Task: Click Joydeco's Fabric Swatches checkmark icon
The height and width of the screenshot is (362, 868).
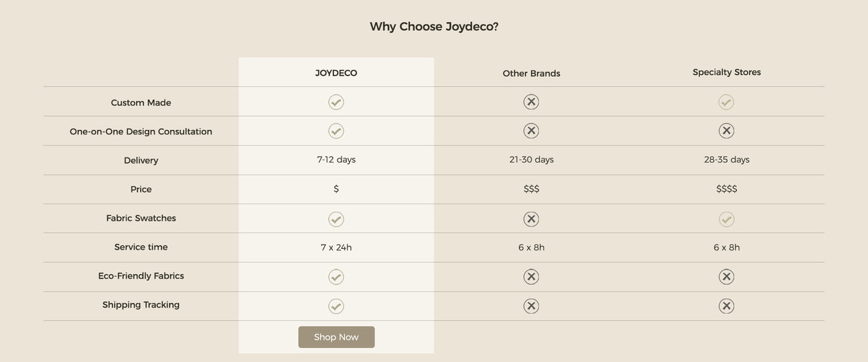Action: tap(336, 219)
